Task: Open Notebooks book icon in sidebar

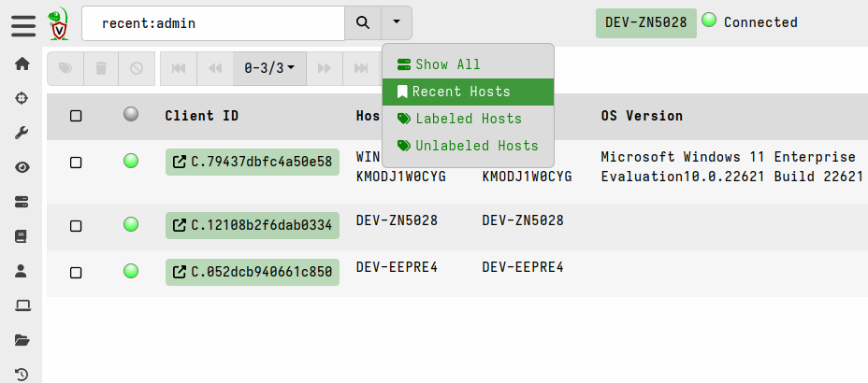Action: [x=22, y=236]
